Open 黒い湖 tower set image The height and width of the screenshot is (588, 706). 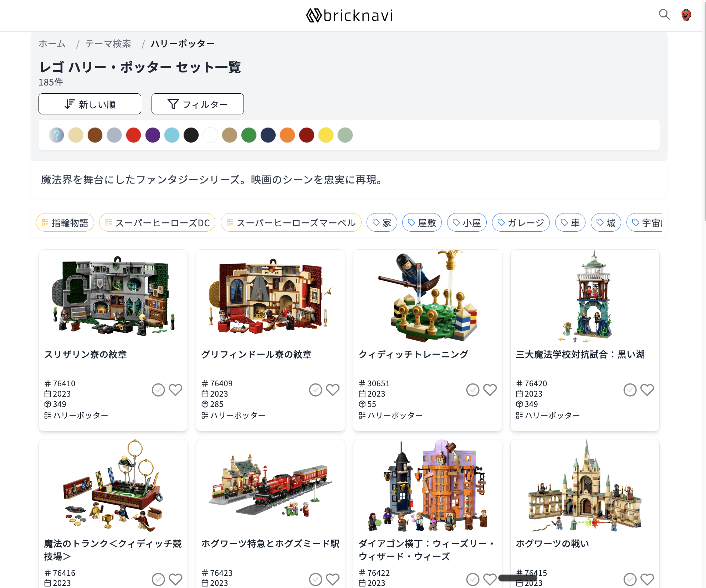(x=585, y=296)
